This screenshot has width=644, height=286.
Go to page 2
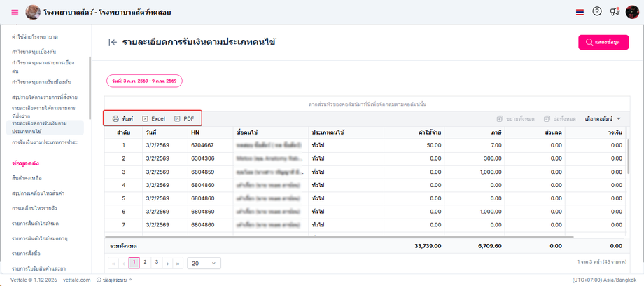146,261
